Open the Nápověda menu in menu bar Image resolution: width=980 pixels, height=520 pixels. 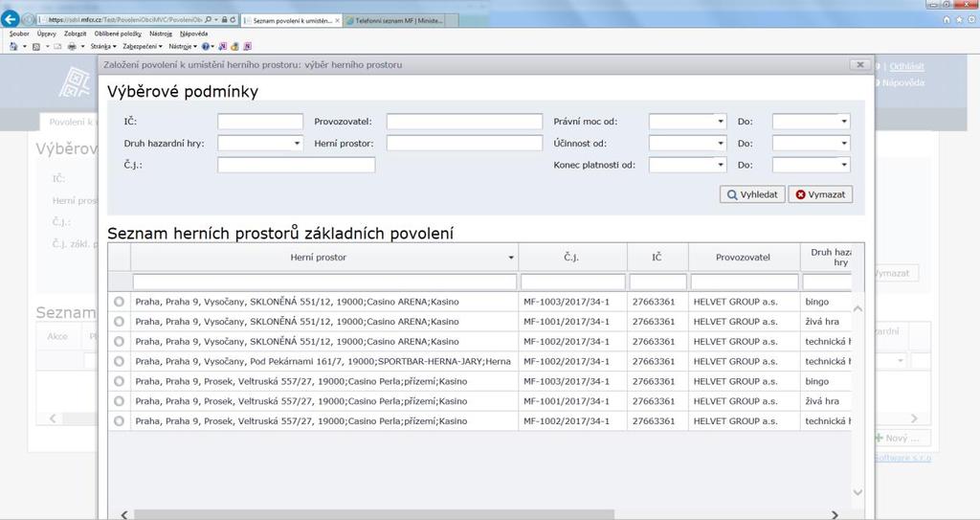tap(193, 34)
